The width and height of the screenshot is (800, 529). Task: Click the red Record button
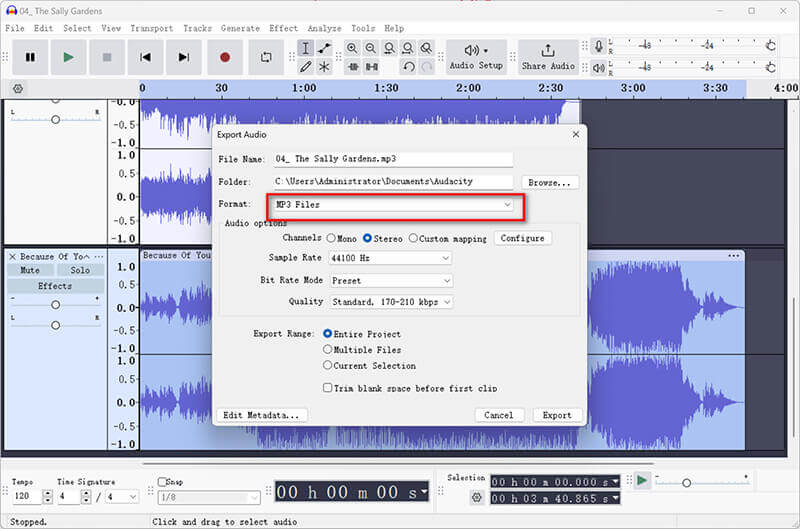tap(225, 57)
